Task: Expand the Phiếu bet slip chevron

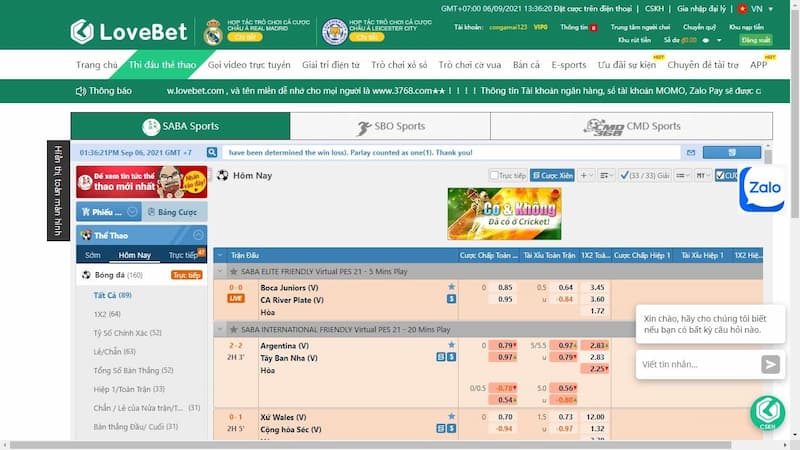Action: coord(132,212)
